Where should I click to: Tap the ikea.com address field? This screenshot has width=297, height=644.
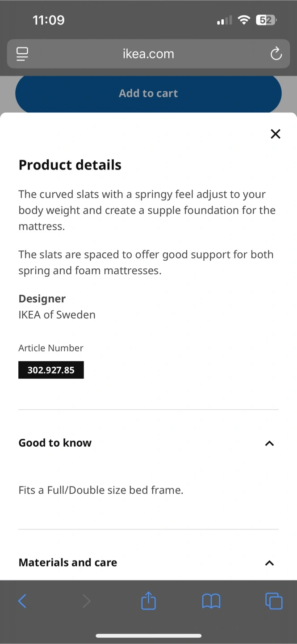[x=148, y=54]
